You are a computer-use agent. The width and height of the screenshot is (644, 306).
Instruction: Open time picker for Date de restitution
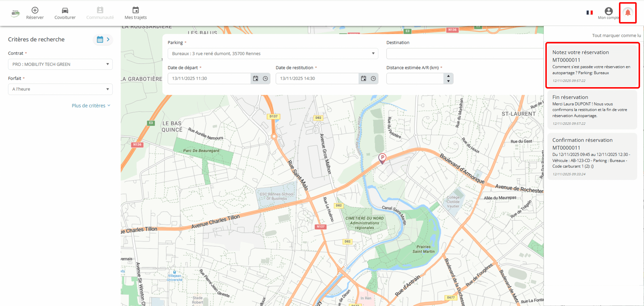pos(373,78)
